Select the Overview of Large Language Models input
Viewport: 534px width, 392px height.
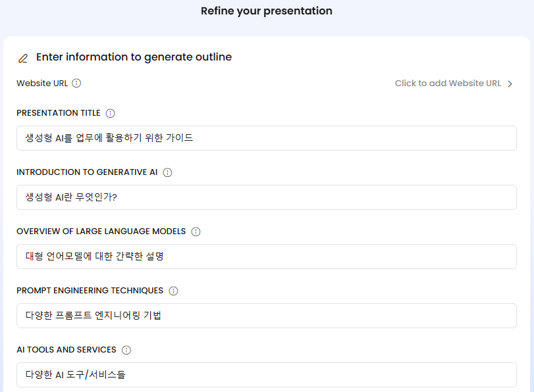[x=266, y=257]
